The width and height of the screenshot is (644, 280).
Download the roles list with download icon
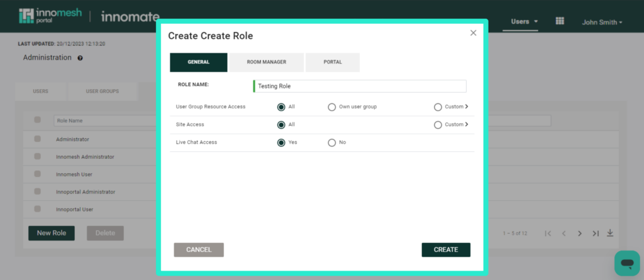(610, 233)
